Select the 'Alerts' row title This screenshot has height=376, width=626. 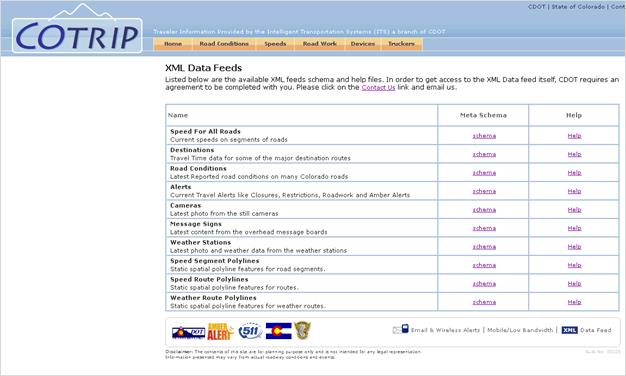[180, 187]
